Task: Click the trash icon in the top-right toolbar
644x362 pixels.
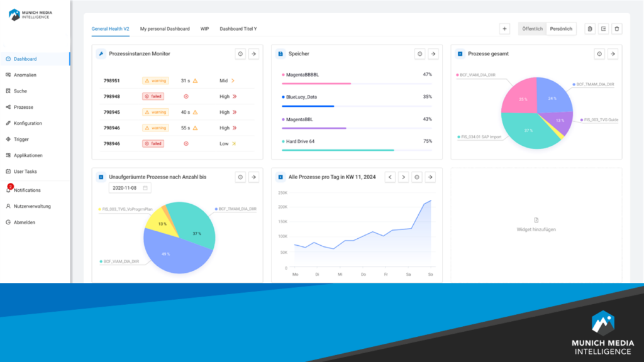Action: tap(617, 28)
